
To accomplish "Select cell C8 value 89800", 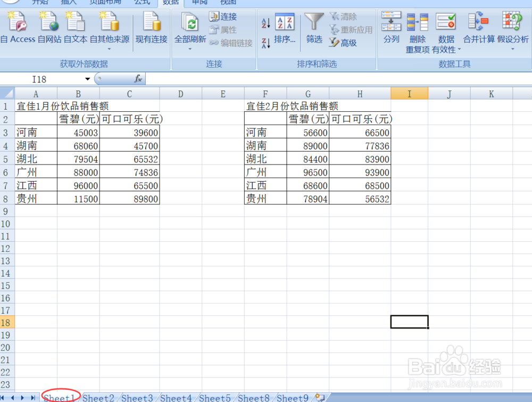I will (x=129, y=199).
